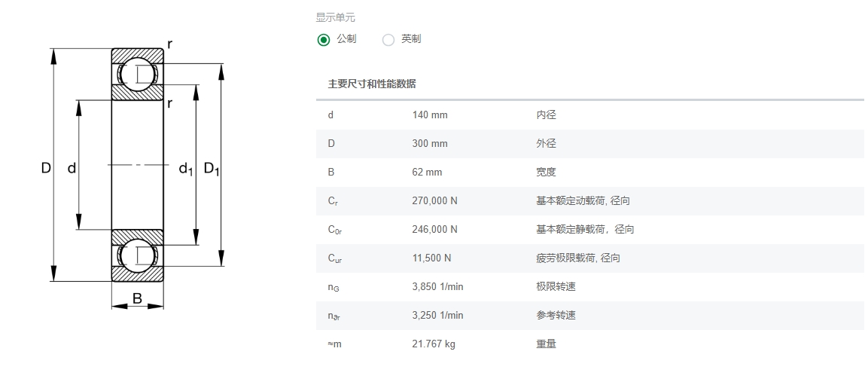Click the 显示单元 label text

335,17
